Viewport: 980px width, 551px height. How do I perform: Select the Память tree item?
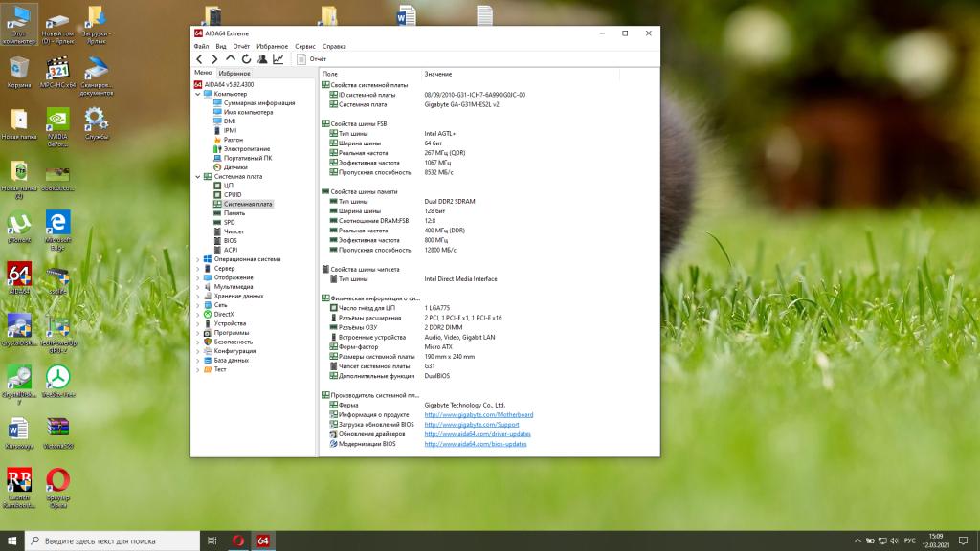pyautogui.click(x=234, y=213)
